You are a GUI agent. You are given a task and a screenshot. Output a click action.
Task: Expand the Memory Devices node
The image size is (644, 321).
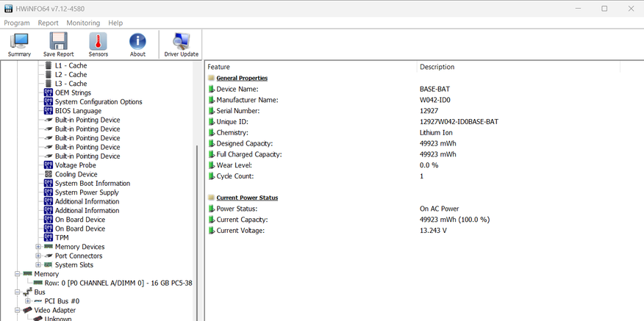[x=38, y=247]
